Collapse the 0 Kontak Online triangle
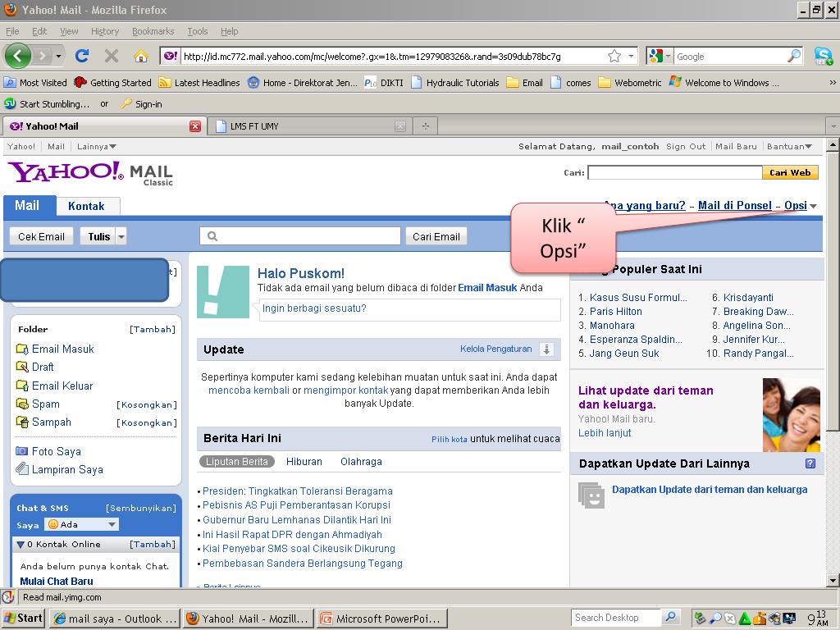 tap(21, 545)
